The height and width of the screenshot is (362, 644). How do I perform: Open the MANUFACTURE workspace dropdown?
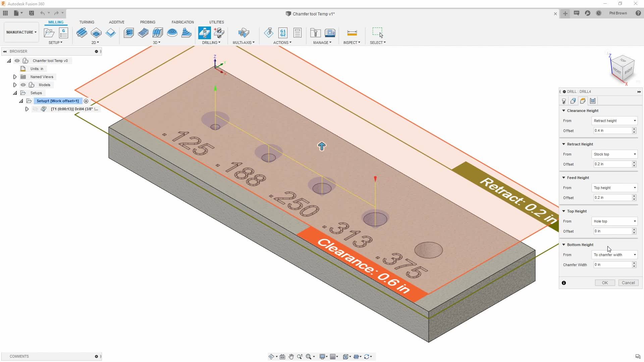(21, 32)
